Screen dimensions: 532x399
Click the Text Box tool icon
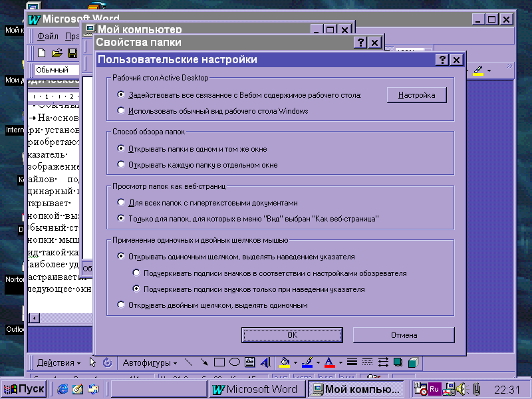pyautogui.click(x=250, y=362)
